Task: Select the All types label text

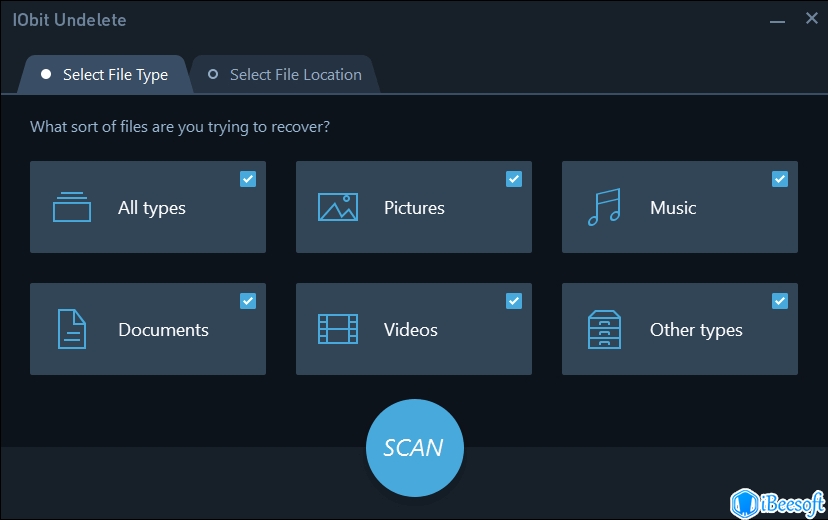Action: (x=152, y=208)
